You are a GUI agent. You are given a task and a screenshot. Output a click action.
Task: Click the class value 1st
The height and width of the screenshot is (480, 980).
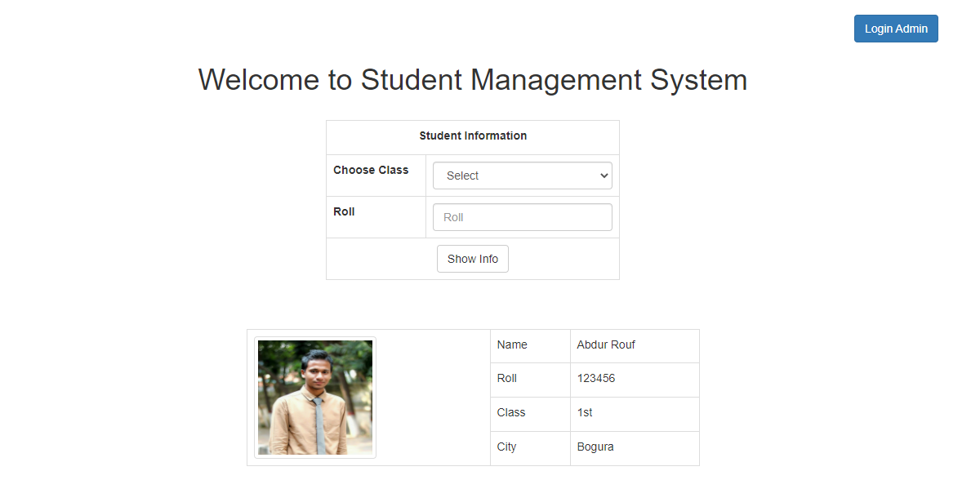[x=585, y=413]
